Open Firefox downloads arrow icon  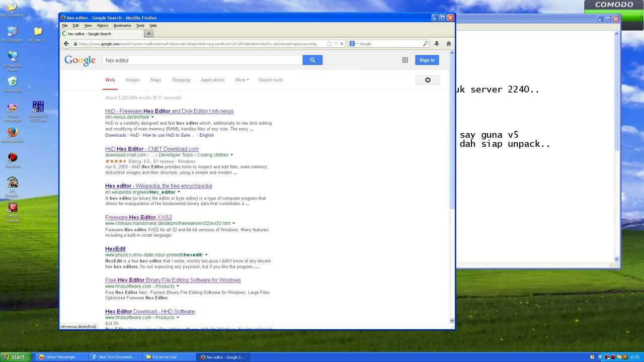[437, 44]
